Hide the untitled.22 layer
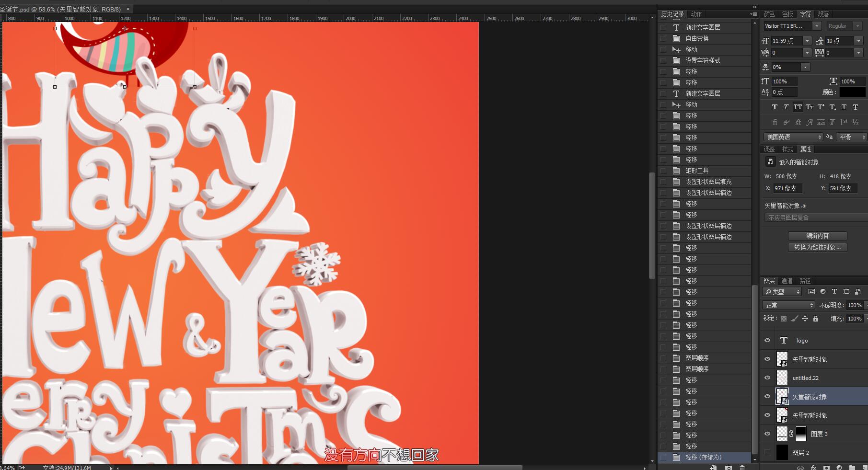Image resolution: width=868 pixels, height=470 pixels. (x=767, y=378)
